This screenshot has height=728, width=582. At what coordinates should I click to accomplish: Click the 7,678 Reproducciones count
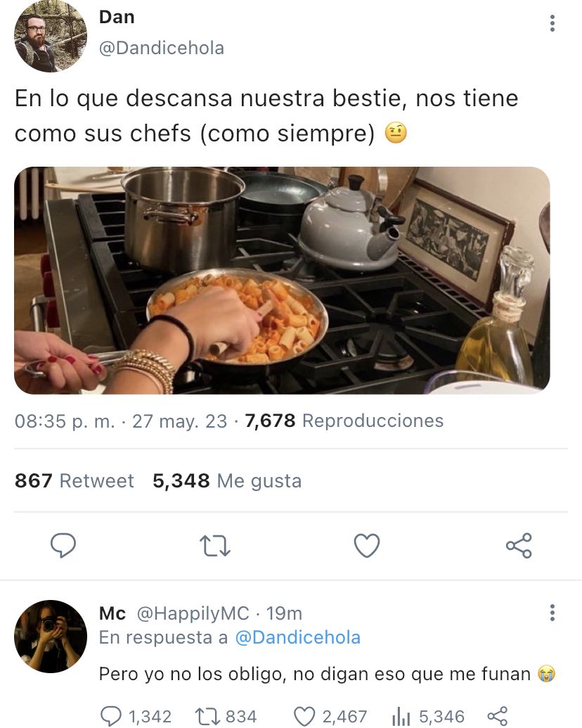pyautogui.click(x=344, y=421)
